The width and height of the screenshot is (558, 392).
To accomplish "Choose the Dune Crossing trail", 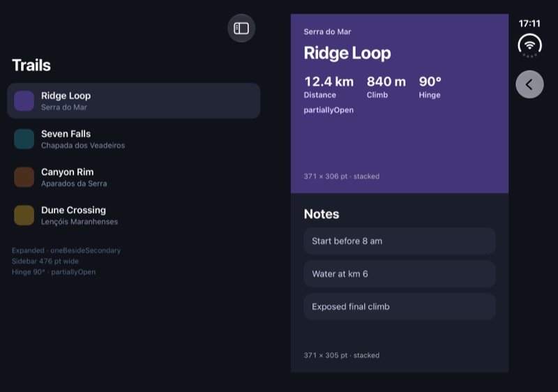I will tap(134, 216).
